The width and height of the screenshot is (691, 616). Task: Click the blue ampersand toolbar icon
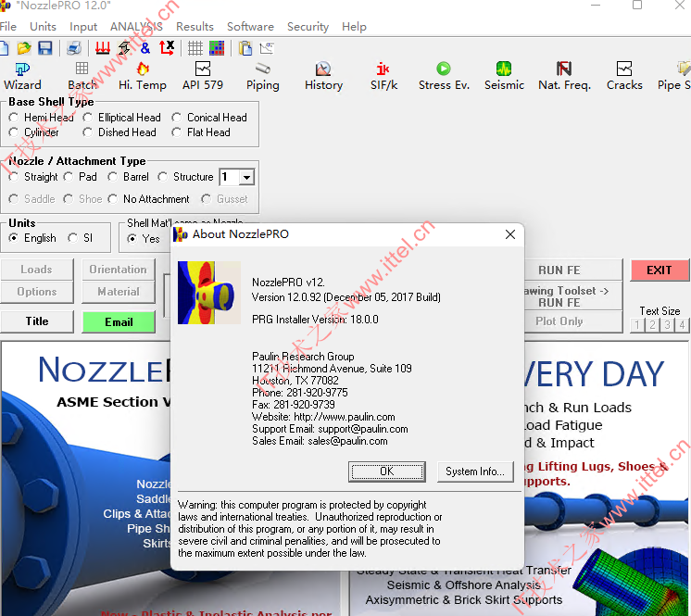[x=145, y=48]
